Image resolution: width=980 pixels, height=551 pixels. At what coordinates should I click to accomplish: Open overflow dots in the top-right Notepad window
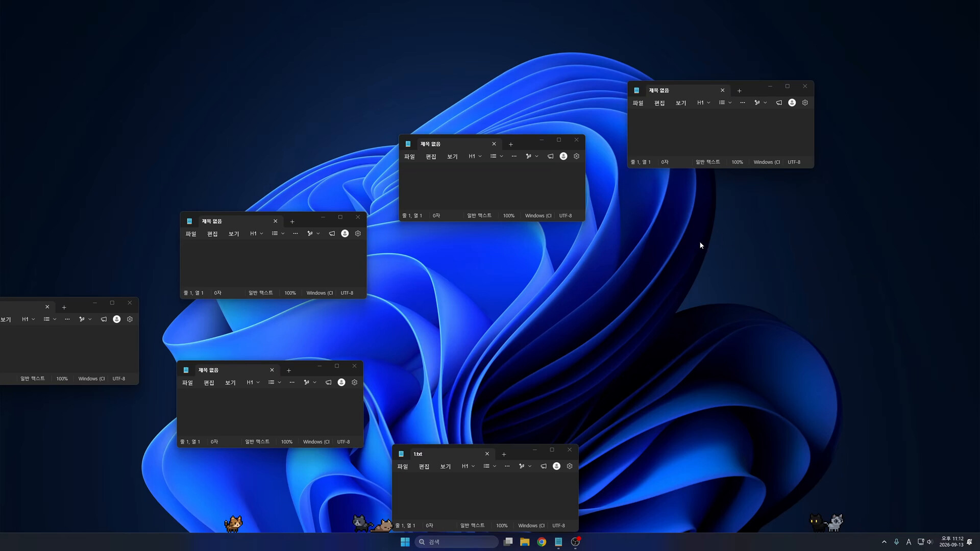[742, 103]
